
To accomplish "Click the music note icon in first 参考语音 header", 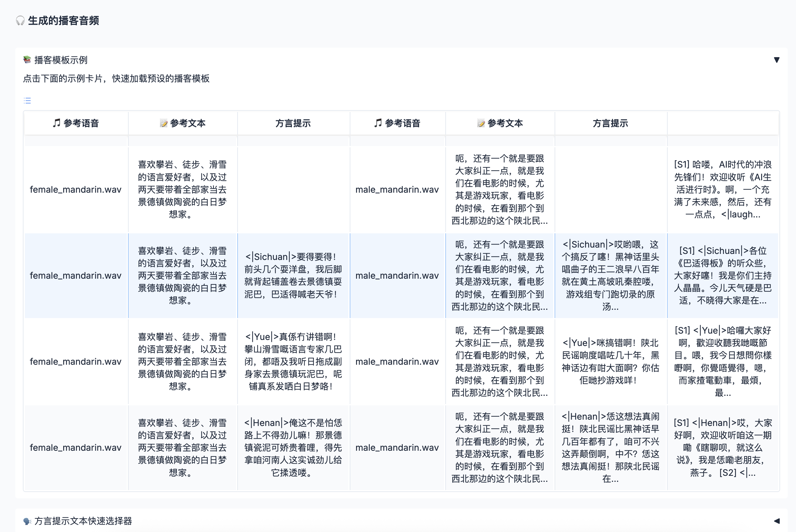I will (x=56, y=123).
